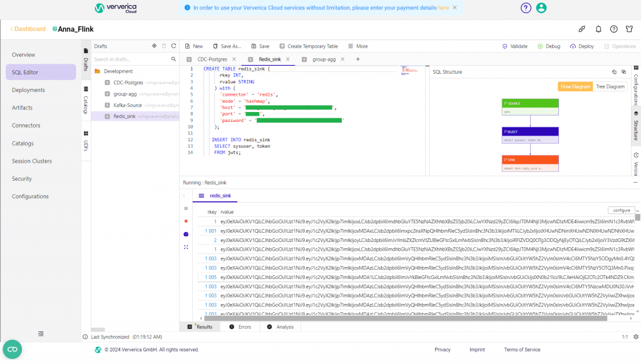
Task: Select the SINK node in flow diagram
Action: (x=530, y=163)
